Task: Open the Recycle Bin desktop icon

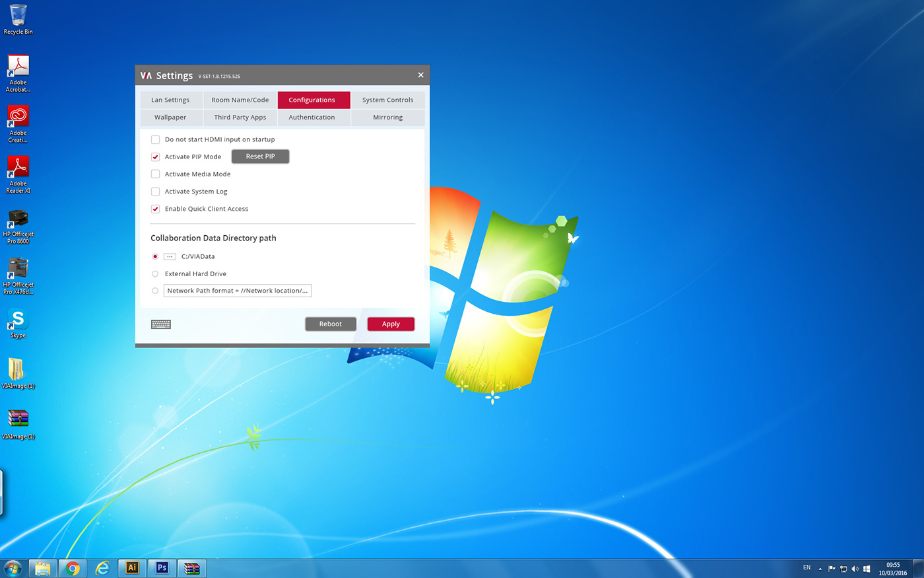Action: click(x=18, y=18)
